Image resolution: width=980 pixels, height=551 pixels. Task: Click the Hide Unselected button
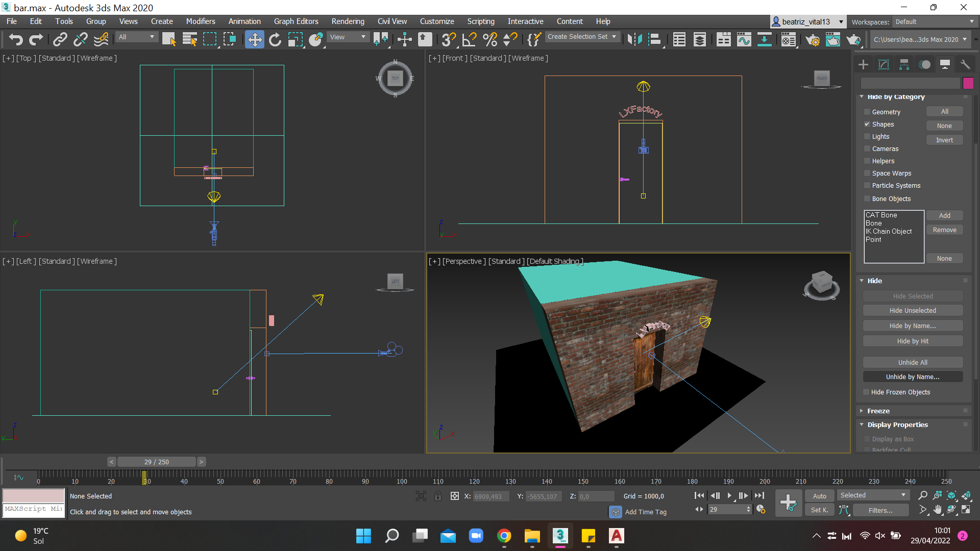tap(913, 311)
